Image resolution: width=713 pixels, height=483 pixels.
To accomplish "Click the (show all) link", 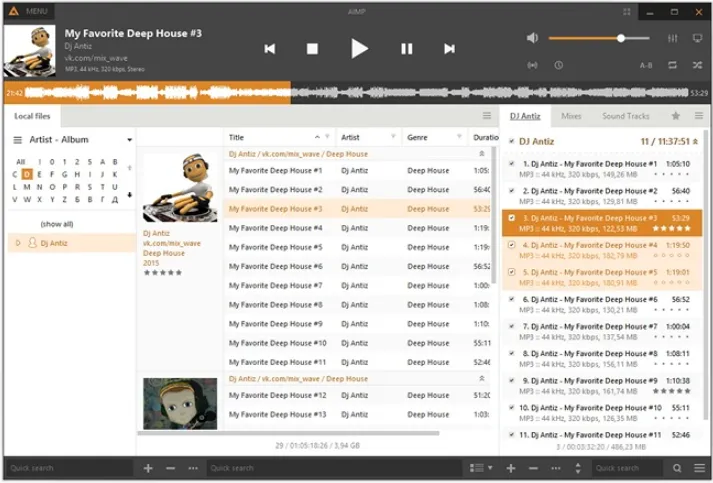I will (x=57, y=224).
